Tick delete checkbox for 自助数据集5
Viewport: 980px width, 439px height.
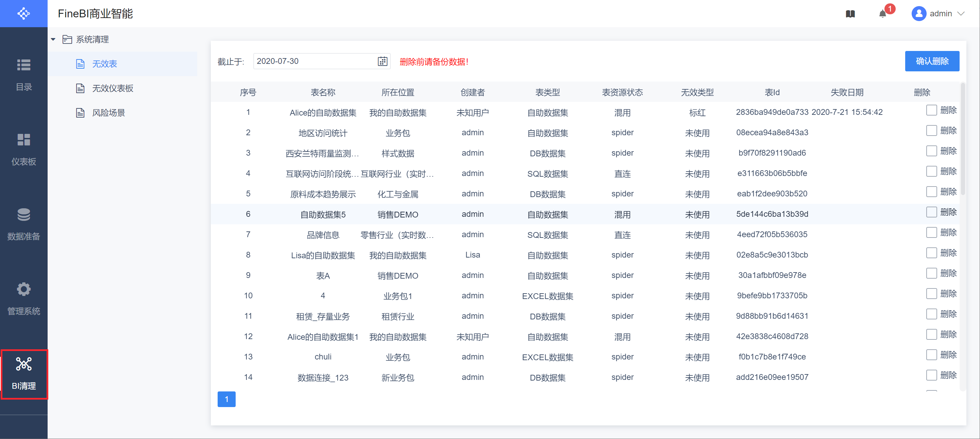point(931,212)
